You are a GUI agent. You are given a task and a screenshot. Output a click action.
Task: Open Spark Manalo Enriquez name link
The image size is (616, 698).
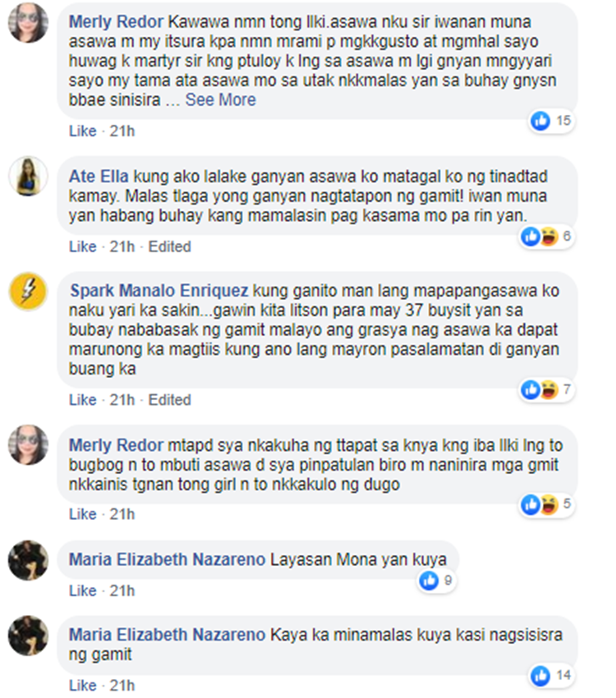point(159,291)
